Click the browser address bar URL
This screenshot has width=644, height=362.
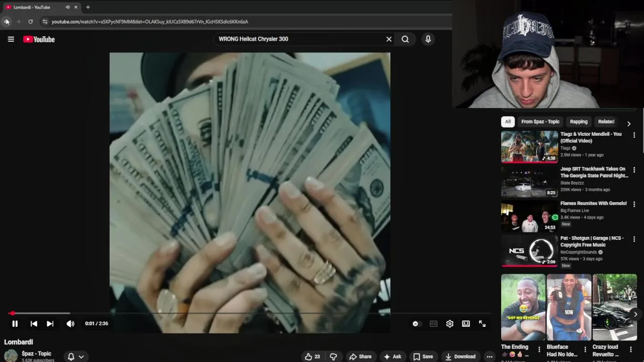pyautogui.click(x=149, y=22)
